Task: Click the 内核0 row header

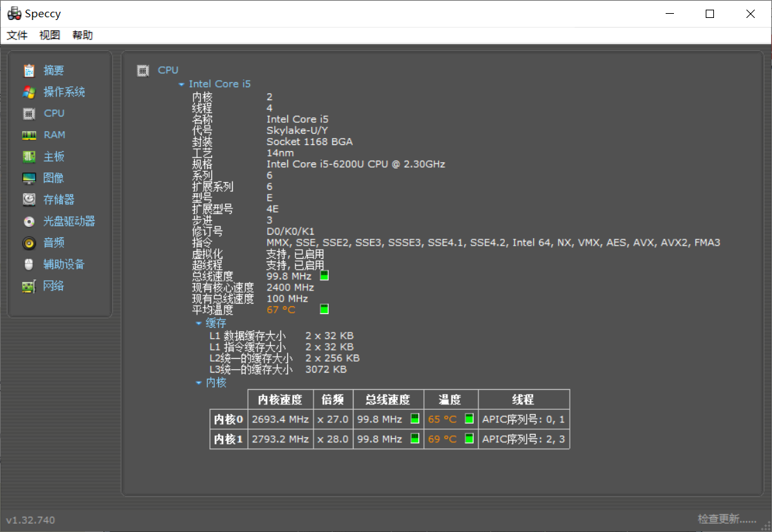Action: coord(229,420)
